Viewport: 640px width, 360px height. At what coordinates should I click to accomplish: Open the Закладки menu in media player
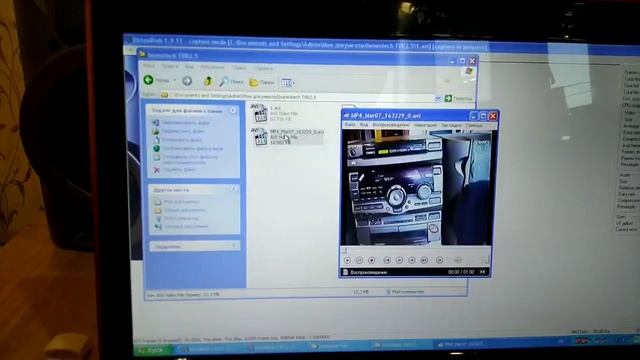click(451, 125)
